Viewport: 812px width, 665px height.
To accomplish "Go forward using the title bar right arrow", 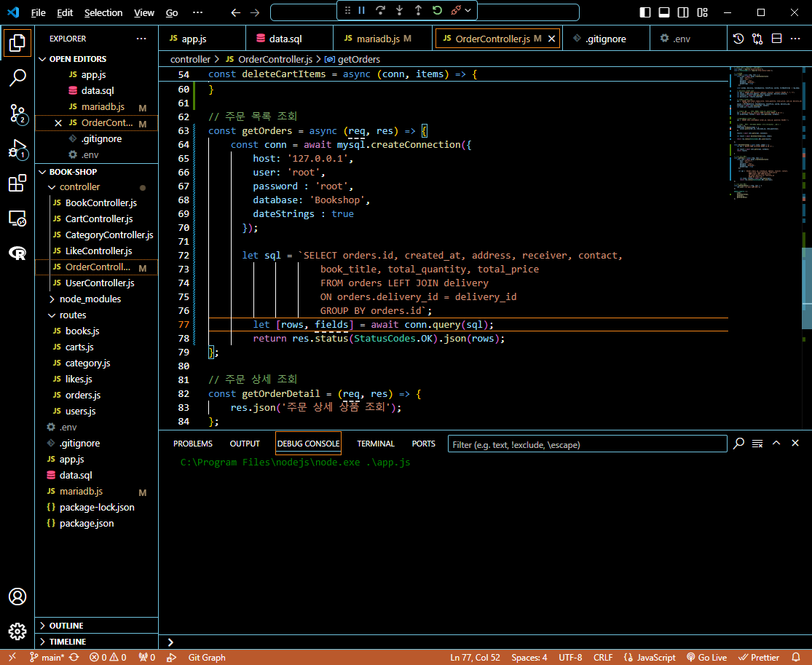I will tap(255, 12).
